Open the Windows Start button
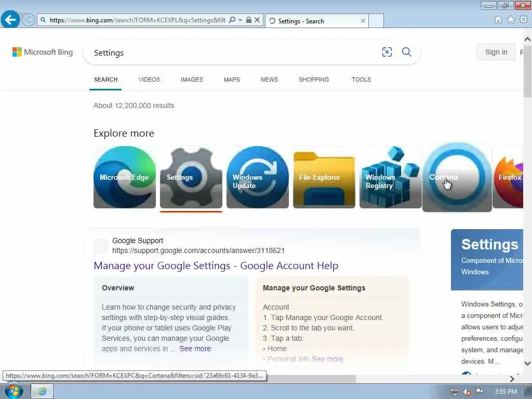The height and width of the screenshot is (399, 532). (14, 391)
